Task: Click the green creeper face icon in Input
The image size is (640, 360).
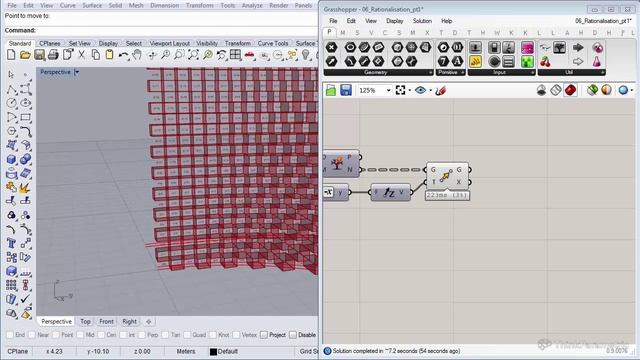Action: pyautogui.click(x=527, y=61)
